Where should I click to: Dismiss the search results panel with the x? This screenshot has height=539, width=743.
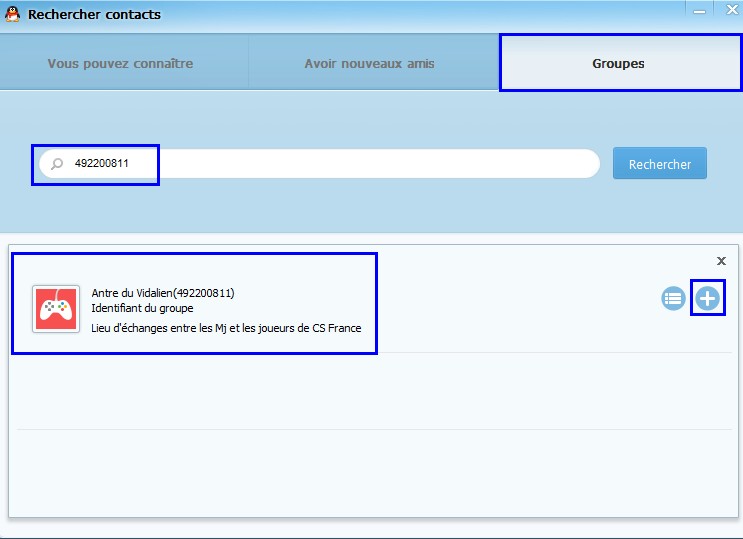point(721,261)
